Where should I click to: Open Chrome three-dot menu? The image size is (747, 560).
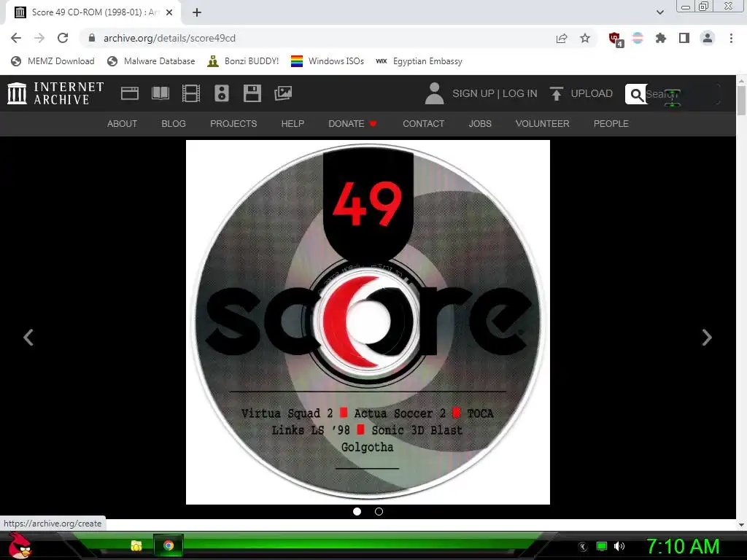731,38
